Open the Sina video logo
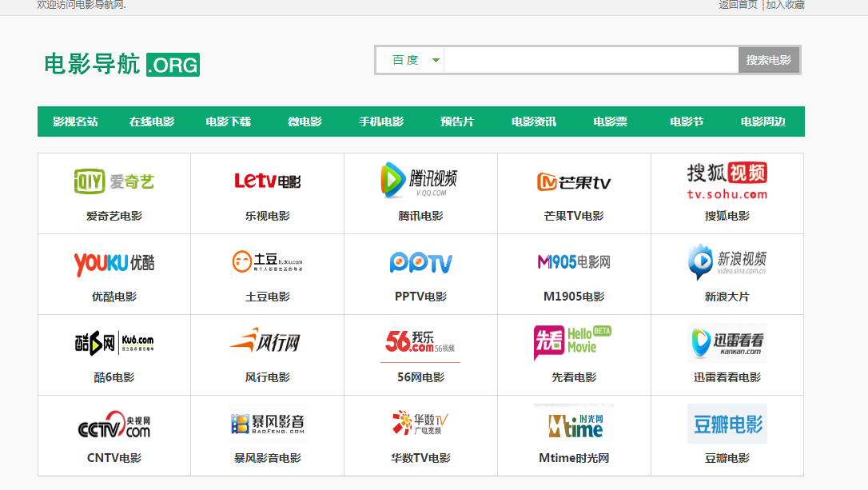 tap(727, 262)
